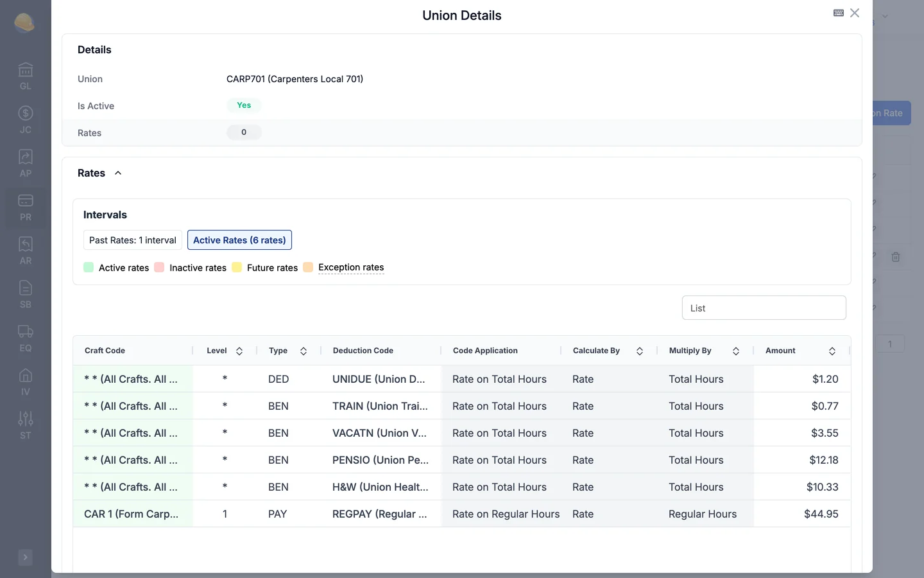Open the JC job cost module
924x578 pixels.
tap(25, 120)
